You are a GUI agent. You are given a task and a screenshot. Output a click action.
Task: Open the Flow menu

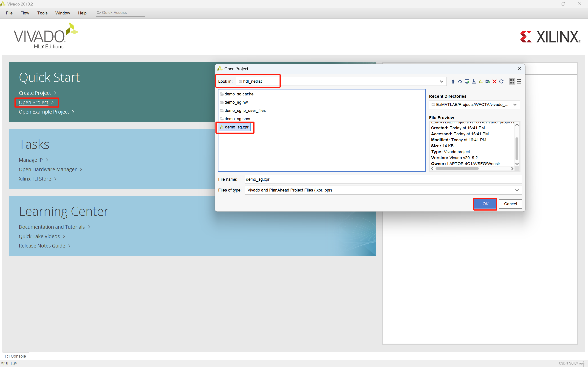point(25,13)
